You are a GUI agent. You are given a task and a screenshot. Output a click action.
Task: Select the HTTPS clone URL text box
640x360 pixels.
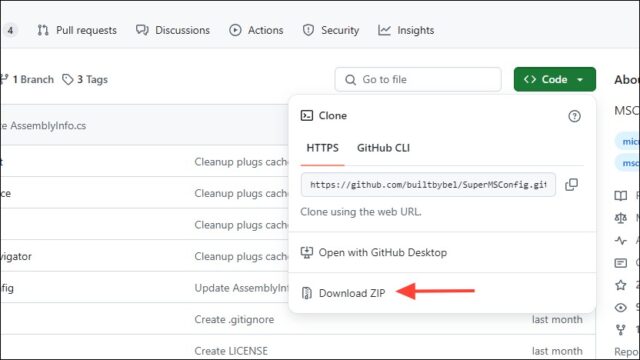point(428,184)
